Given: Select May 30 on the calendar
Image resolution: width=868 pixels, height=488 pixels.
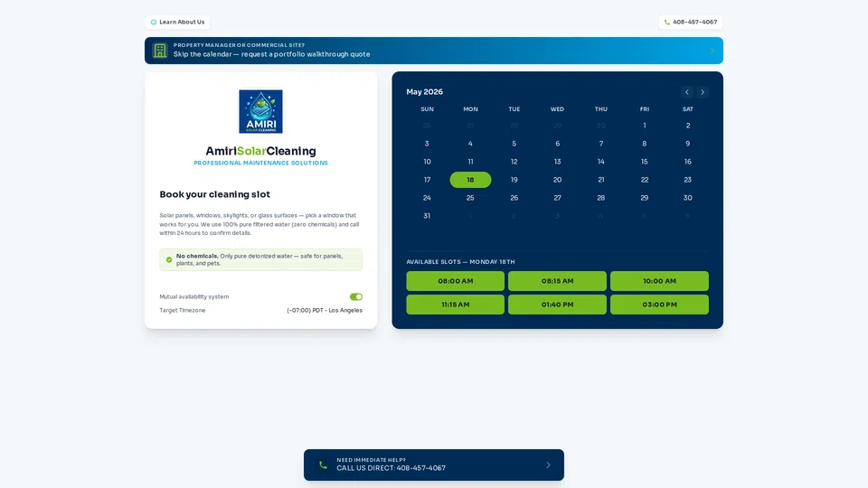Looking at the screenshot, I should pyautogui.click(x=687, y=198).
